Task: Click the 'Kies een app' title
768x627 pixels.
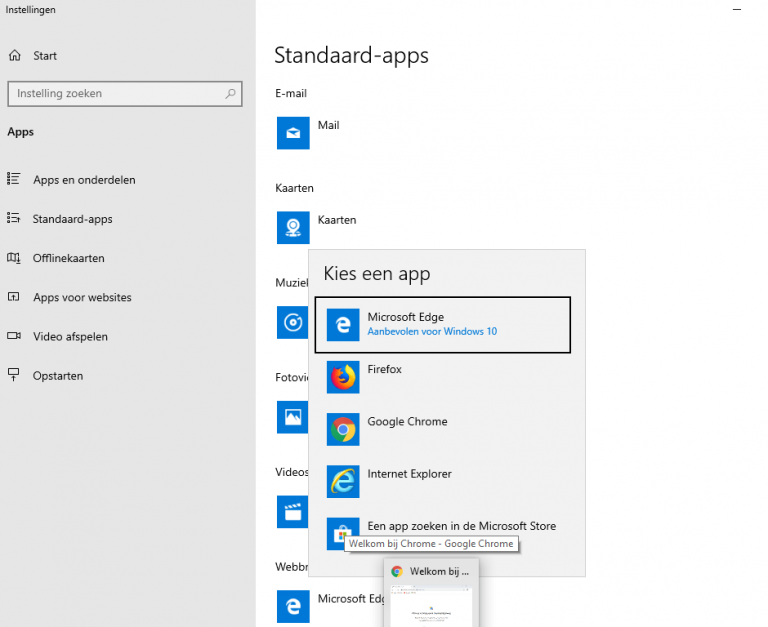Action: click(377, 274)
